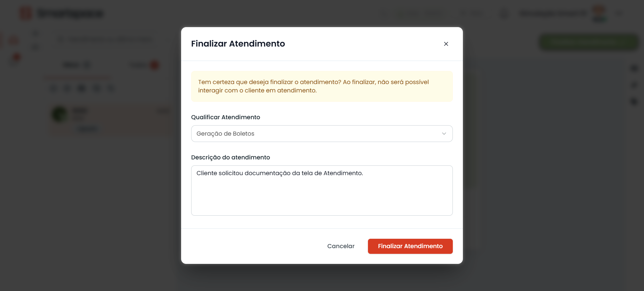This screenshot has height=291, width=644.
Task: Expand the chevron next to the user avatar
Action: (619, 13)
